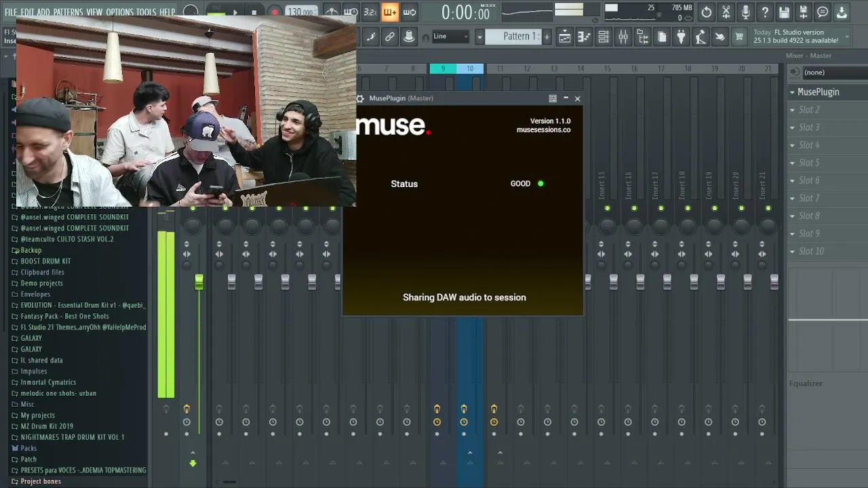Open the OPTIONS menu
This screenshot has height=488, width=868.
119,12
